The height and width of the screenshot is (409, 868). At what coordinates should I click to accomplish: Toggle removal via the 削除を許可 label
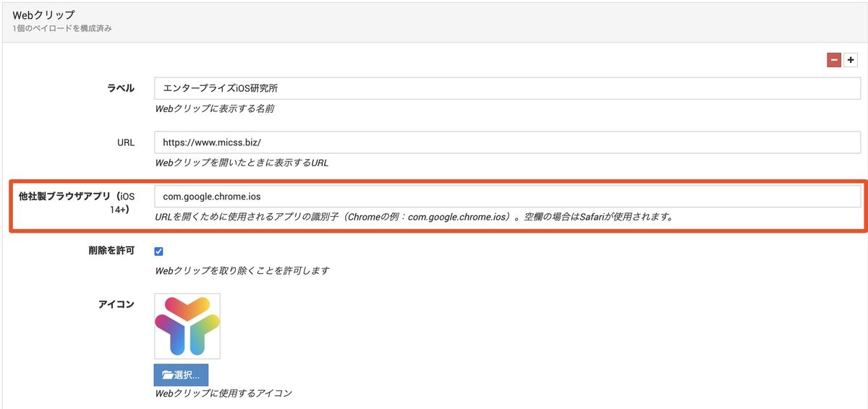pyautogui.click(x=111, y=251)
